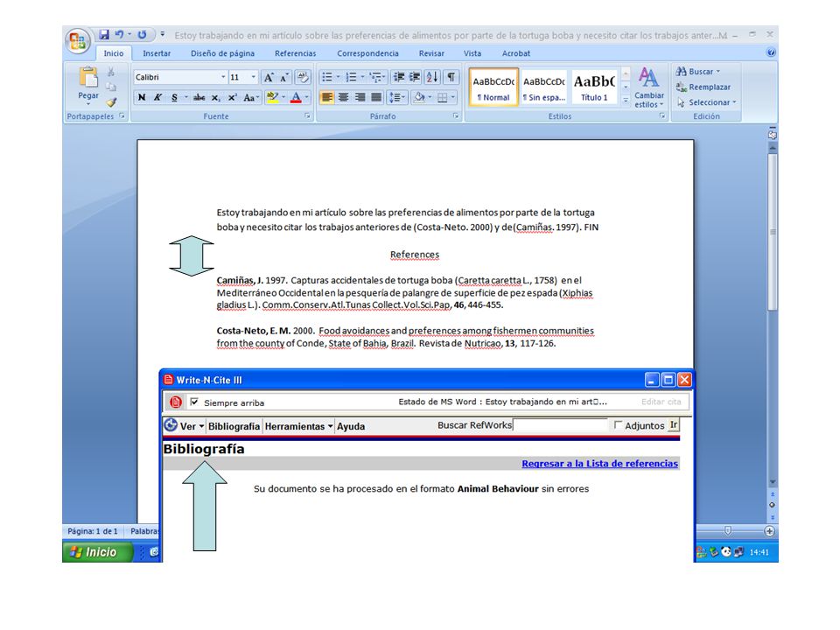The image size is (840, 630).
Task: Open the round Office button menu
Action: 77,41
